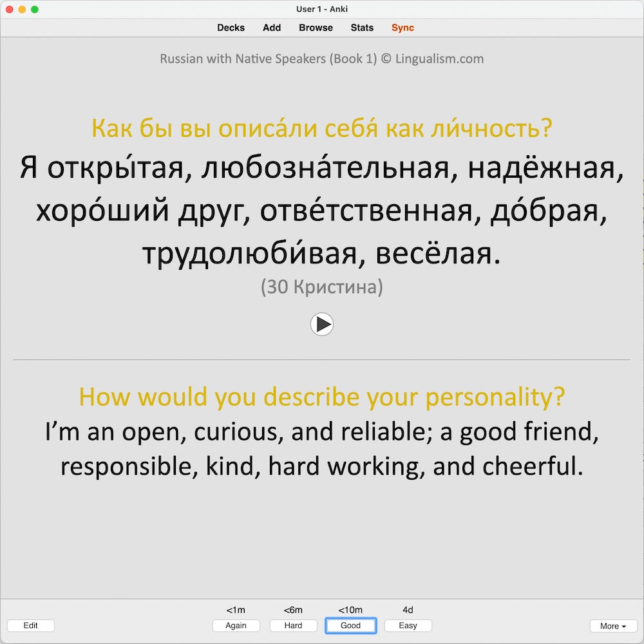Click the Lingualism.com copyright header text
Viewport: 644px width, 644px height.
coord(322,59)
